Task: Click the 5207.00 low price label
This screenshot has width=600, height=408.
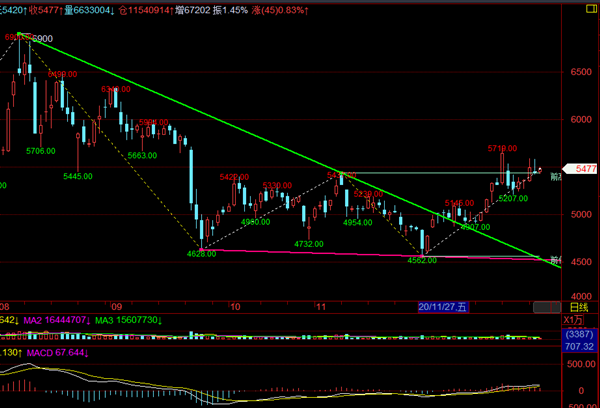Action: coord(513,198)
